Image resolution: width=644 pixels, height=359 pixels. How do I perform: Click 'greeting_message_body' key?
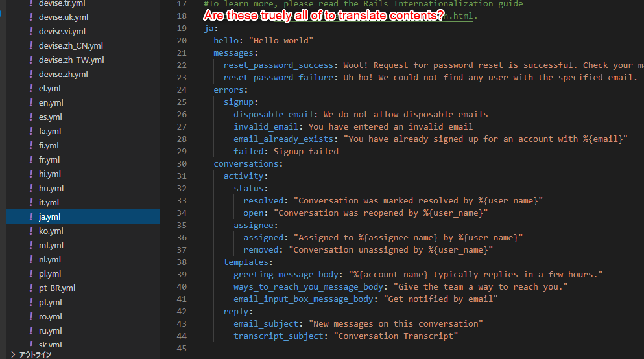pos(286,275)
